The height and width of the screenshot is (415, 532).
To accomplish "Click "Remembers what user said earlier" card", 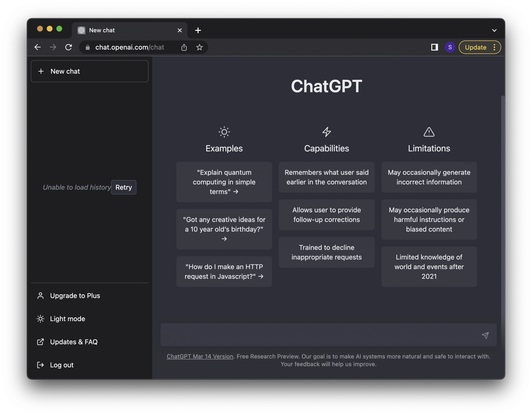I will 327,177.
